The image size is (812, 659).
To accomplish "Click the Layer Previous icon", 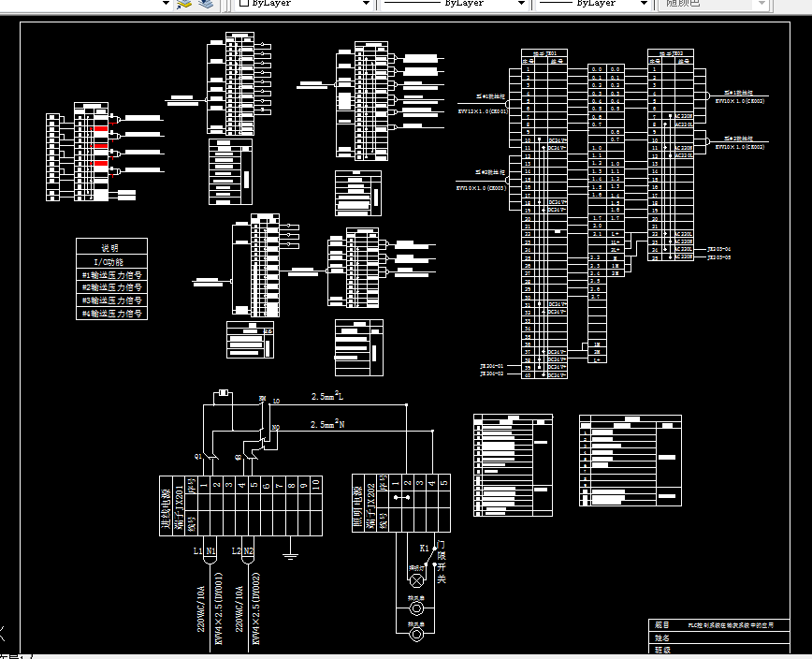I will click(x=206, y=4).
